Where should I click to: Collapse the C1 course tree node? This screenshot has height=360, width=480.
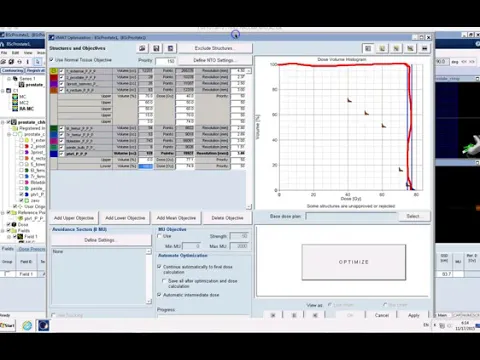pos(3,91)
